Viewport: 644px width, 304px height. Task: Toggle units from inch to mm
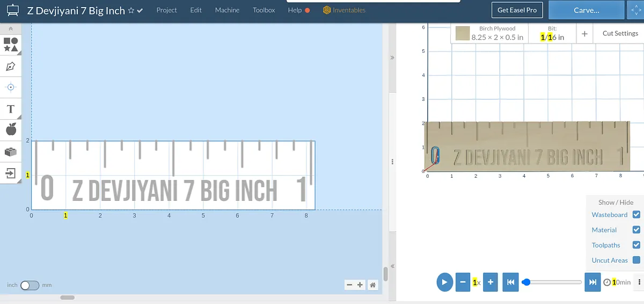[30, 285]
